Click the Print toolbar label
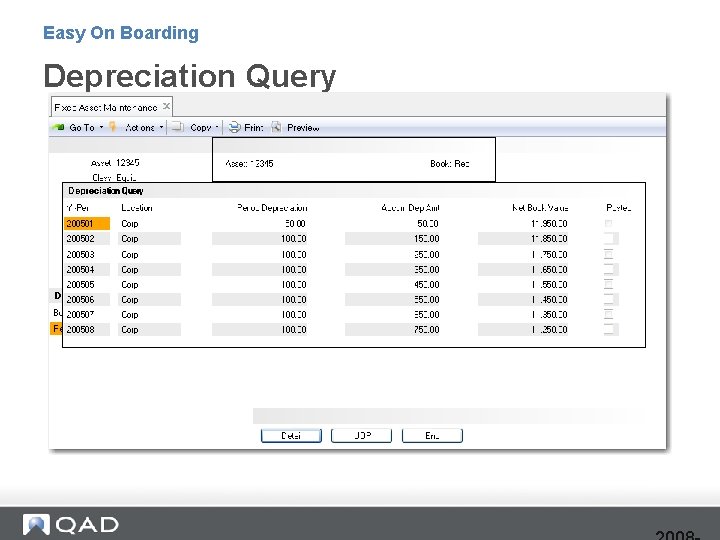 (x=253, y=128)
